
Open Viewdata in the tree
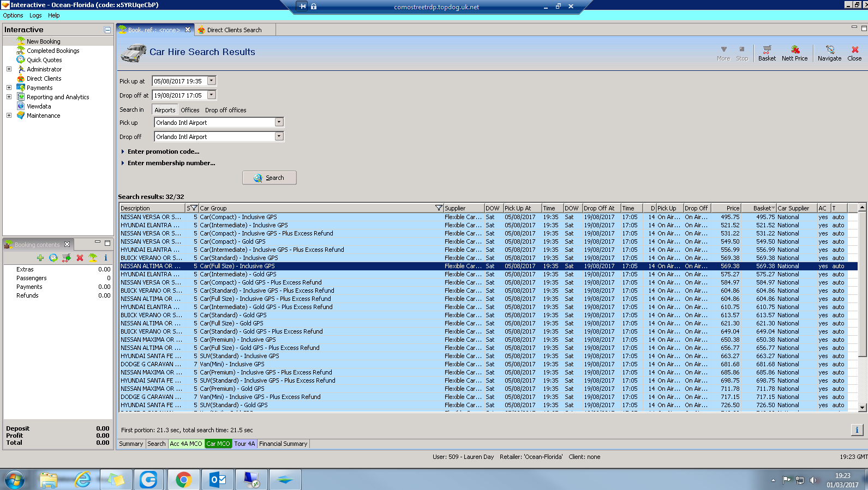pos(39,106)
